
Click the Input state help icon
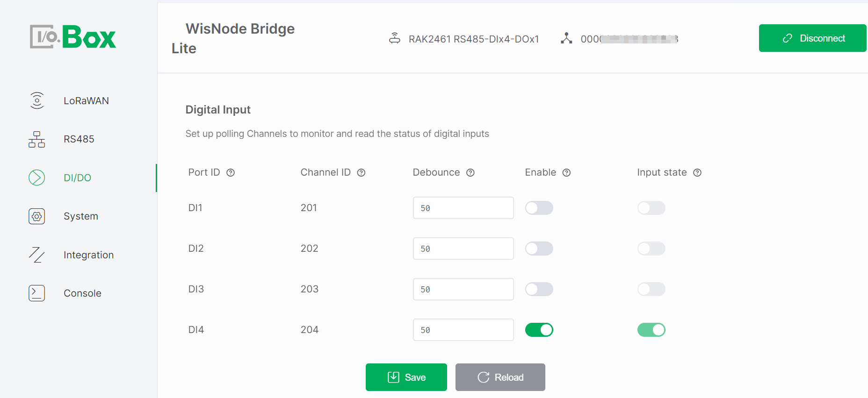[697, 173]
